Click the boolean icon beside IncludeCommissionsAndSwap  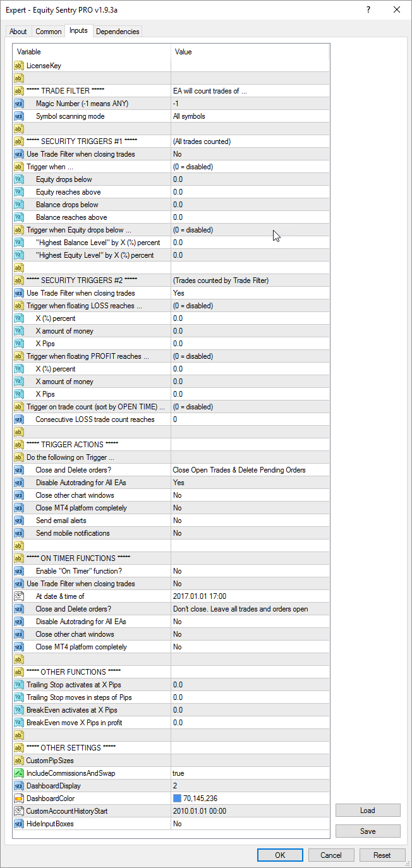(x=18, y=773)
